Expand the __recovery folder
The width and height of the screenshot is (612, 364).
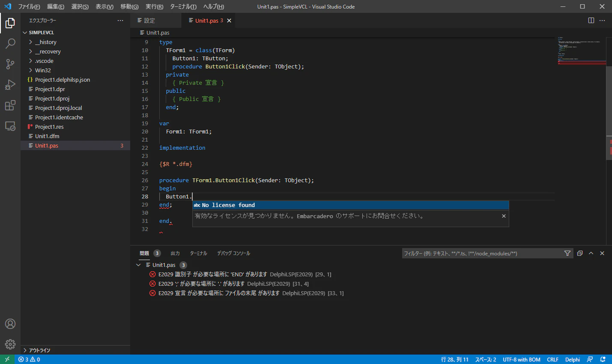(x=75, y=51)
